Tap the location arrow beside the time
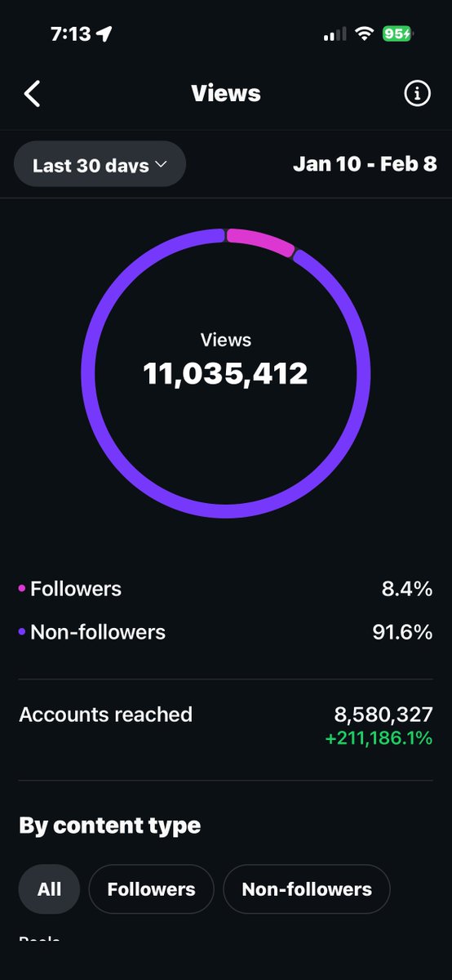 pos(104,33)
